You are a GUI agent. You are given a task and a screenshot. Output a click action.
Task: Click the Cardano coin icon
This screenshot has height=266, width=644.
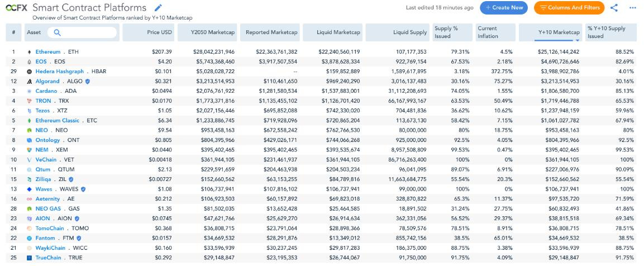coord(29,91)
